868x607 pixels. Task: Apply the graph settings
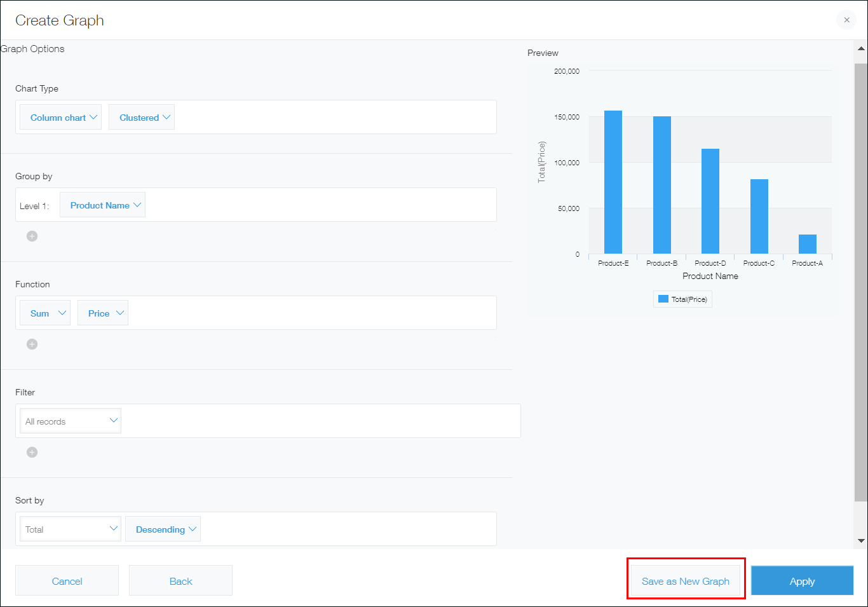click(802, 581)
